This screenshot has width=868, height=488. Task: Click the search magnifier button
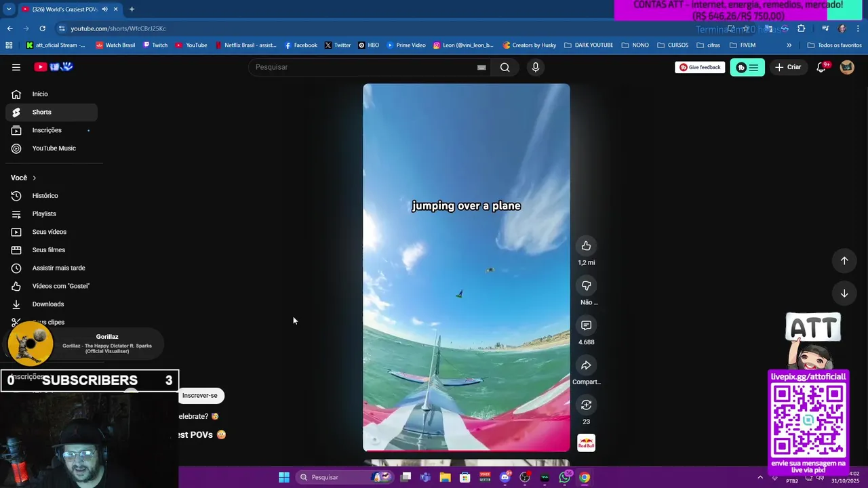505,67
